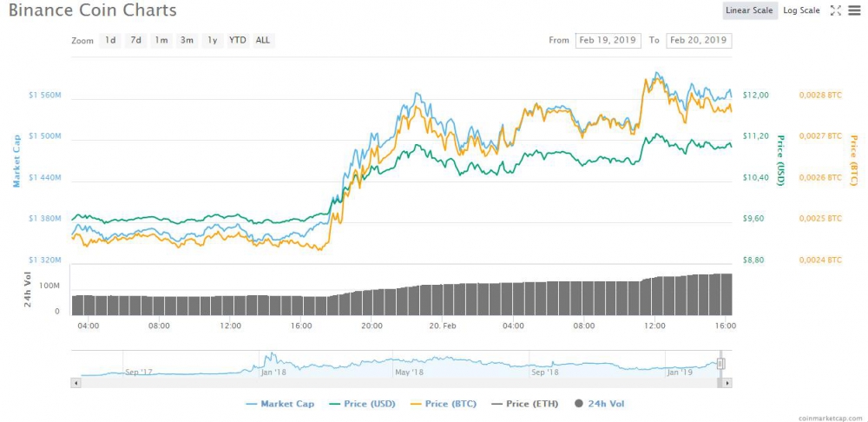Set zoom to 1d
Screen dimensions: 868x422
pyautogui.click(x=110, y=41)
